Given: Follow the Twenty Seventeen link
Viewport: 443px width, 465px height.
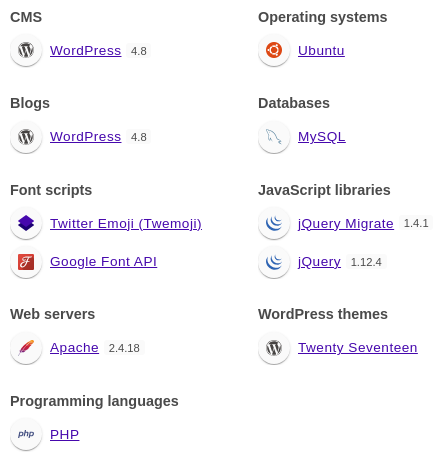Looking at the screenshot, I should pos(358,348).
